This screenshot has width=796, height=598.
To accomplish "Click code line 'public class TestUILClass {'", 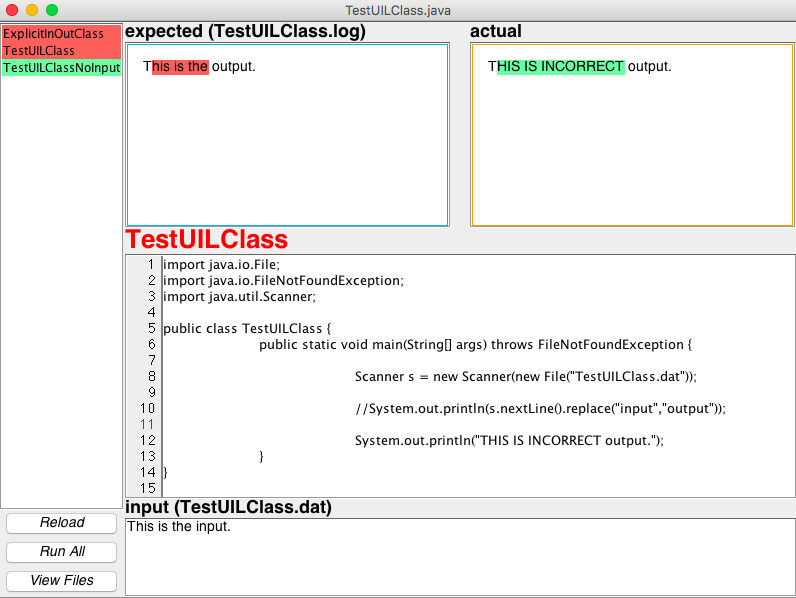I will (x=247, y=328).
